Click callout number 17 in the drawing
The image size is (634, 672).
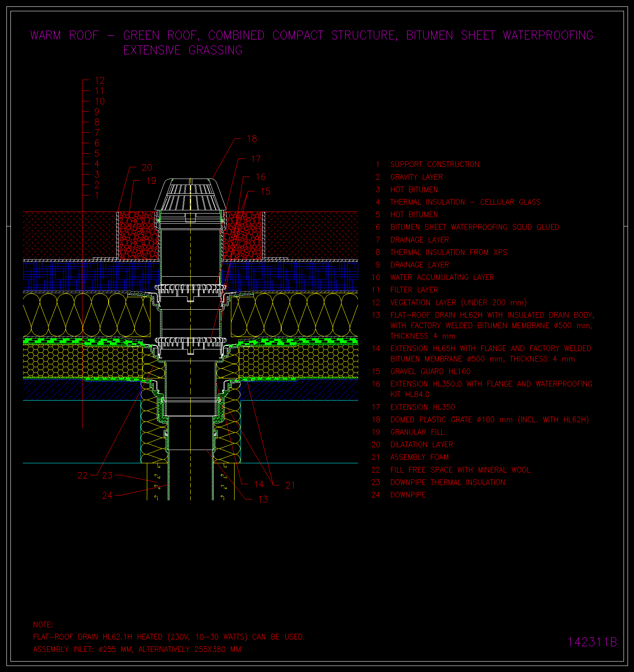pyautogui.click(x=256, y=159)
